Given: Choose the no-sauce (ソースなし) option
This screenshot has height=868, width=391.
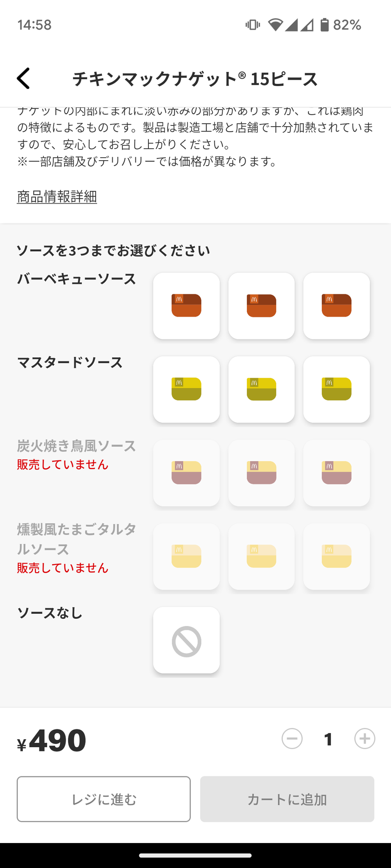Looking at the screenshot, I should pos(186,640).
